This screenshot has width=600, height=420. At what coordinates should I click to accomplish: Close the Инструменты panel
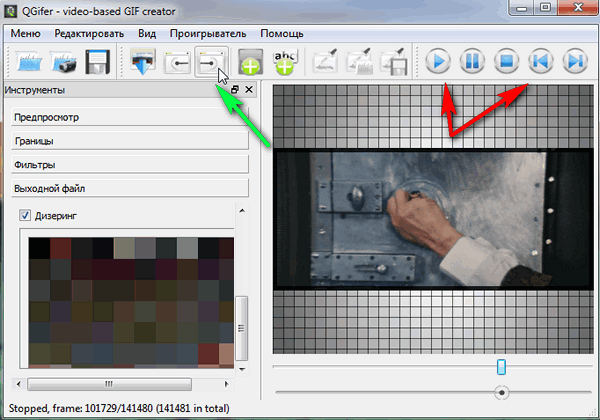coord(249,90)
